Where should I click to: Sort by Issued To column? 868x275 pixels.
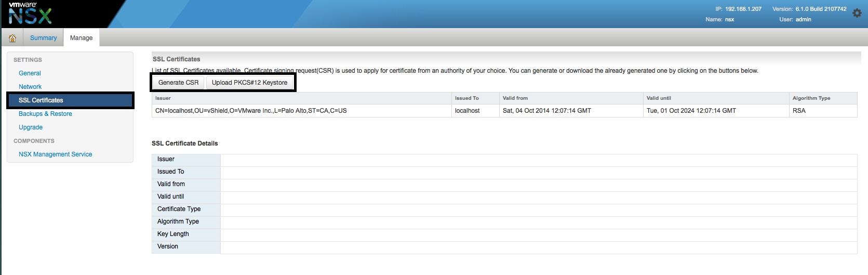click(466, 98)
